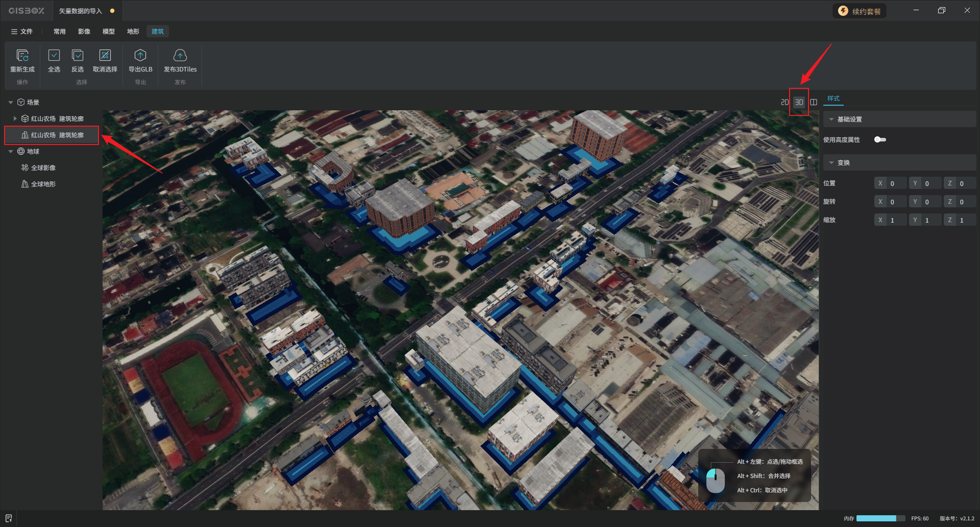Click the 续约套餐 button

tap(860, 11)
